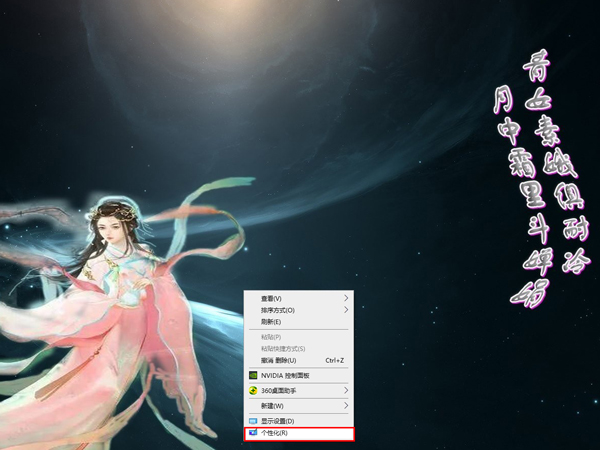Screen dimensions: 600x450
Task: Click the 360桌面助手 green icon
Action: pos(253,390)
